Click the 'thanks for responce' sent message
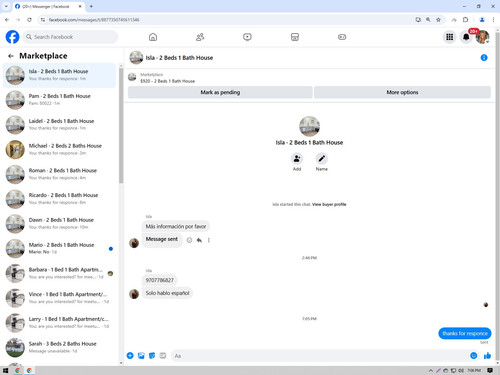The height and width of the screenshot is (375, 500). 465,333
